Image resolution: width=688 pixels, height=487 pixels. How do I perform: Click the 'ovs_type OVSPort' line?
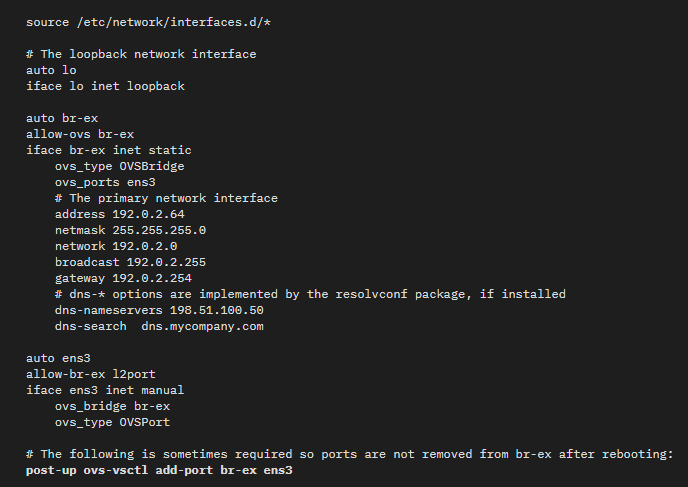tap(113, 422)
